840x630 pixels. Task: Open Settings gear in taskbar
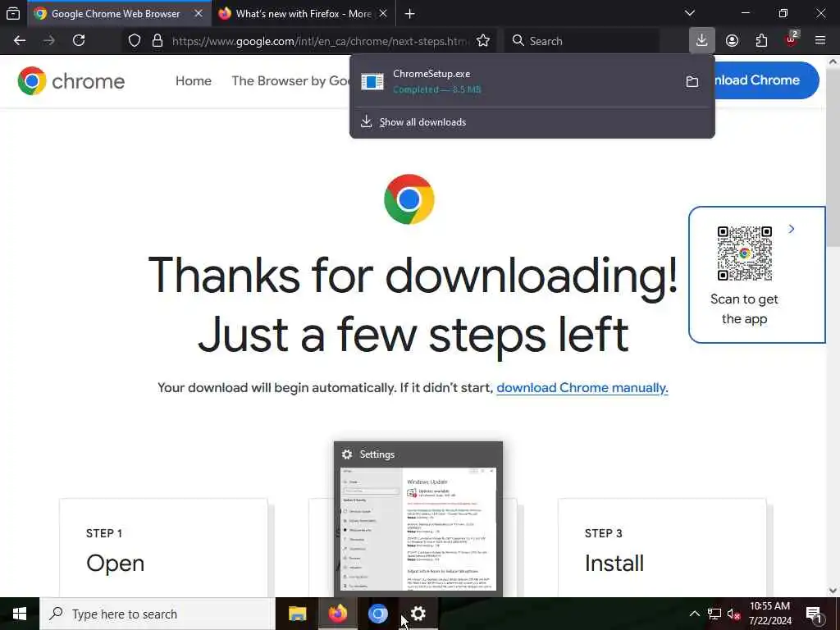[418, 614]
